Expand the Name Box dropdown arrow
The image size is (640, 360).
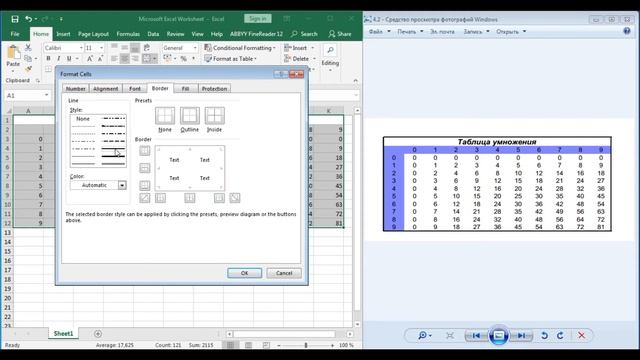[47, 95]
